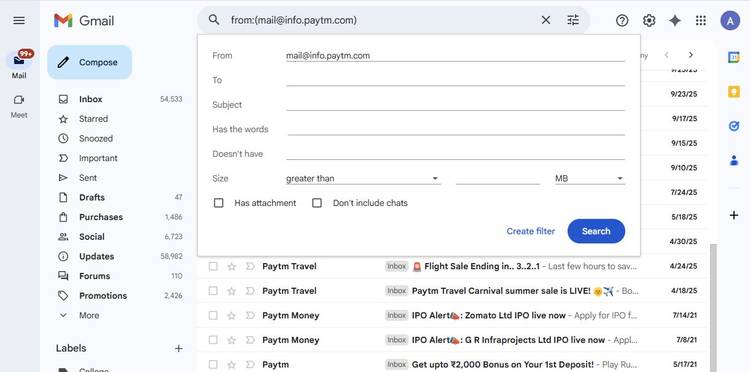750x372 pixels.
Task: Click the Compose button
Action: point(89,62)
